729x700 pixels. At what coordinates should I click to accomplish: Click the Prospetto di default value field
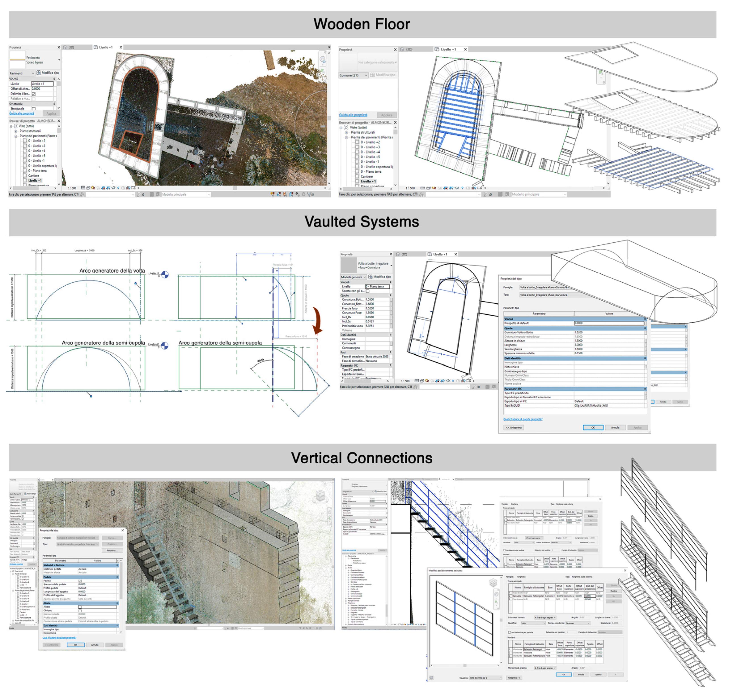pyautogui.click(x=609, y=323)
